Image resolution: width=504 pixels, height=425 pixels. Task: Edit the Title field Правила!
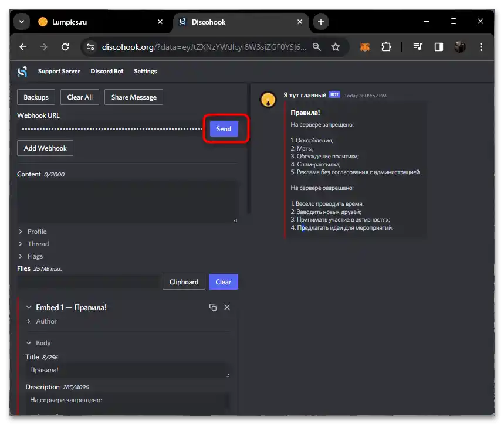(128, 370)
